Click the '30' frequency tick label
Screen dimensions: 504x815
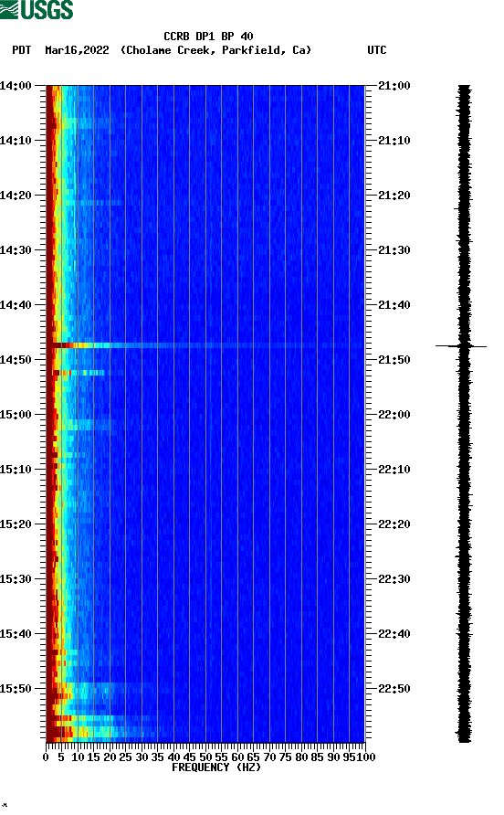pos(142,757)
